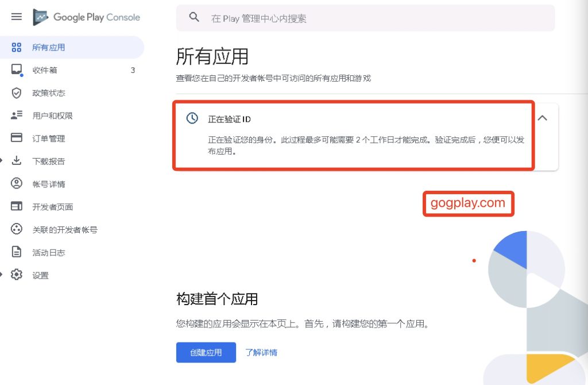
Task: Click the 活动日志 document icon
Action: [x=18, y=252]
